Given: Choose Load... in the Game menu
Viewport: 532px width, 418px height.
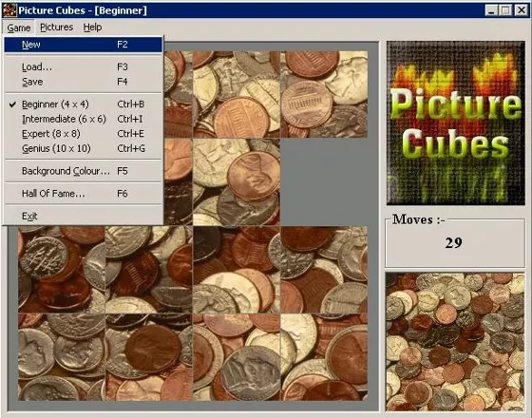Looking at the screenshot, I should (84, 67).
